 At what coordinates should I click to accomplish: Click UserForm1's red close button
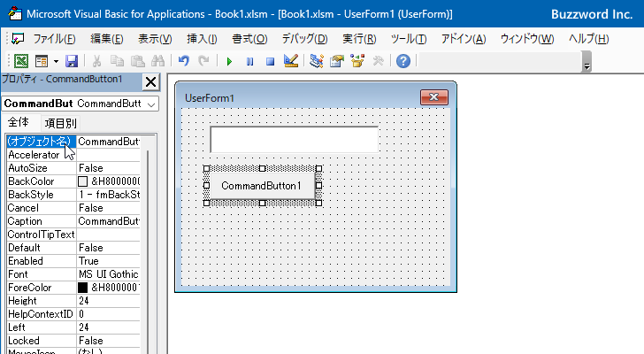pyautogui.click(x=434, y=97)
